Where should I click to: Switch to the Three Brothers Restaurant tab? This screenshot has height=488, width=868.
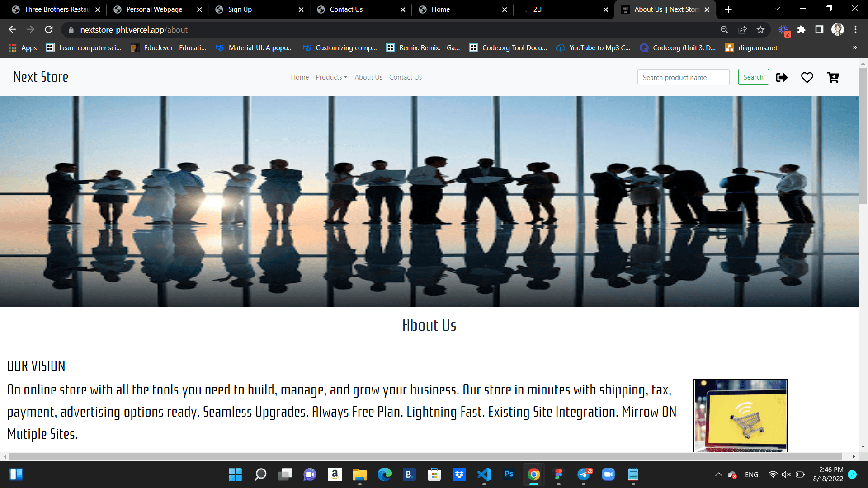(57, 9)
